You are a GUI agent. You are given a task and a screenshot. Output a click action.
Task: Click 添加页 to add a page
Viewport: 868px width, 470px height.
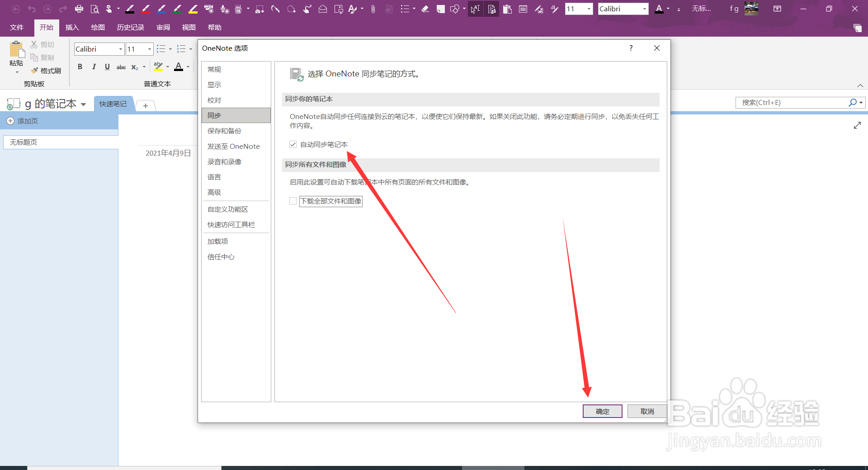(23, 121)
